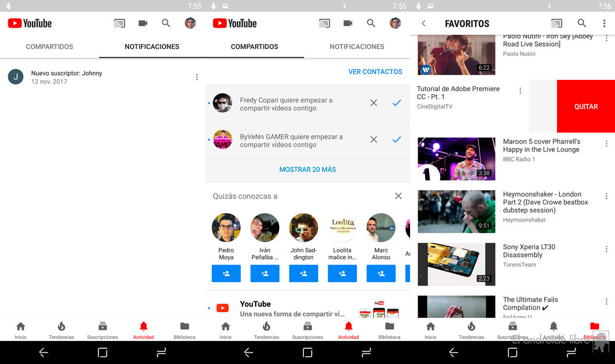Dismiss the 'Quizás conozcas a' suggestions
The image size is (615, 364).
tap(398, 196)
